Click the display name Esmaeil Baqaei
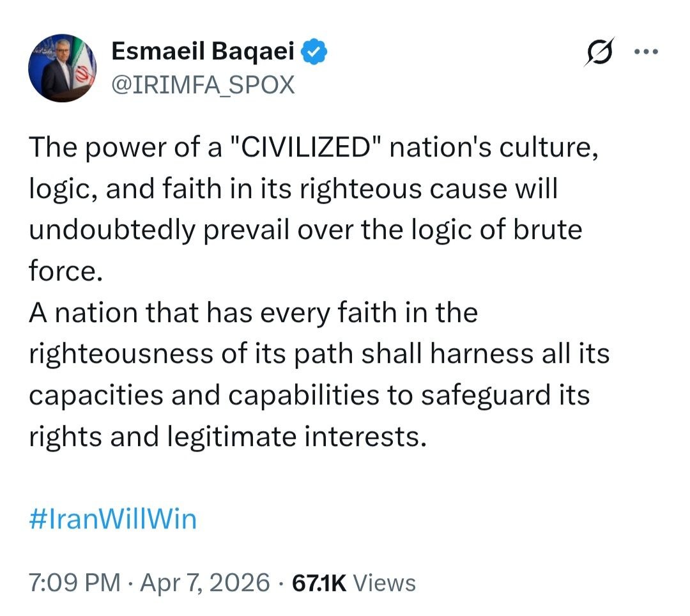690x616 pixels. click(x=203, y=52)
